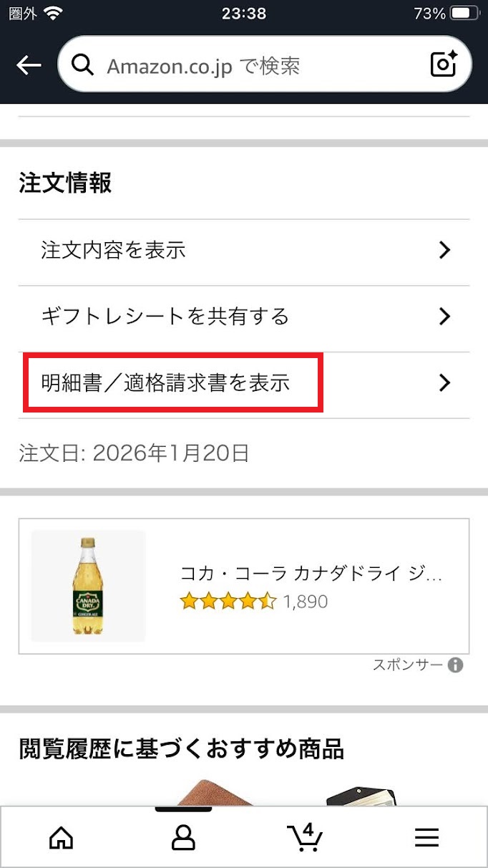The width and height of the screenshot is (488, 868).
Task: Tap chevron beside ギフトレシートを共有する
Action: (444, 316)
